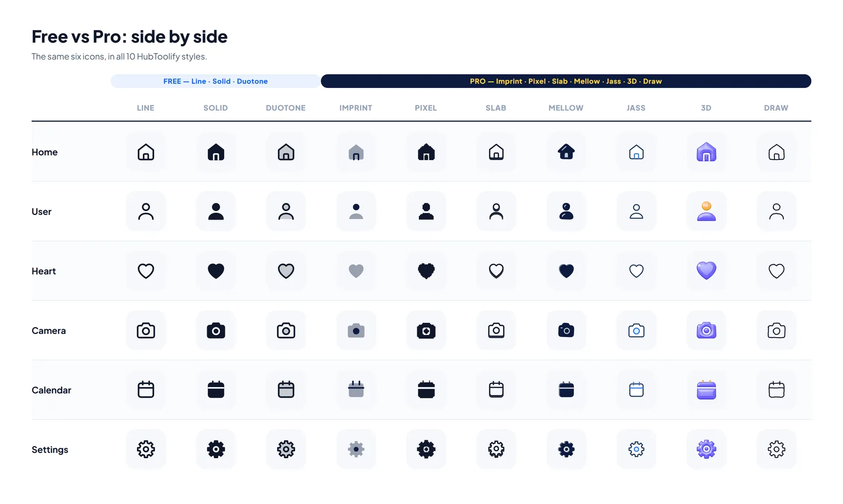The width and height of the screenshot is (843, 504).
Task: Pick the Slab style Heart icon
Action: point(496,271)
